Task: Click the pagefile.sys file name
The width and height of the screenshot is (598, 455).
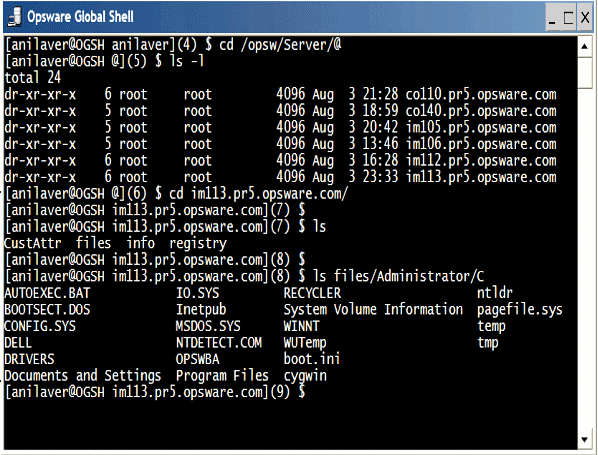Action: tap(519, 310)
